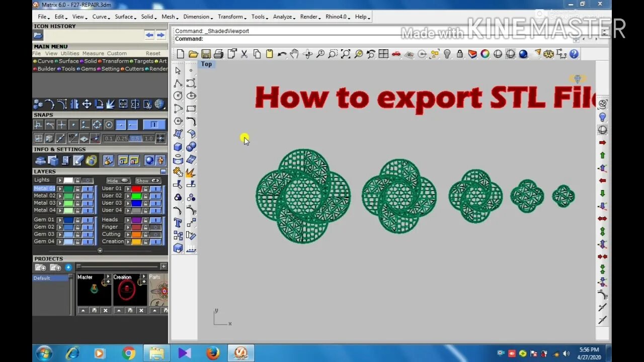Click the light bulb icon in top toolbar
This screenshot has height=362, width=644.
point(447,54)
